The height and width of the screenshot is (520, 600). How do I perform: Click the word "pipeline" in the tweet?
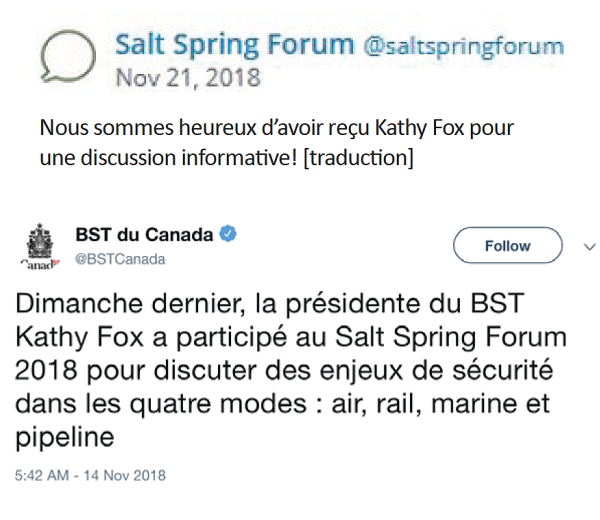point(62,438)
